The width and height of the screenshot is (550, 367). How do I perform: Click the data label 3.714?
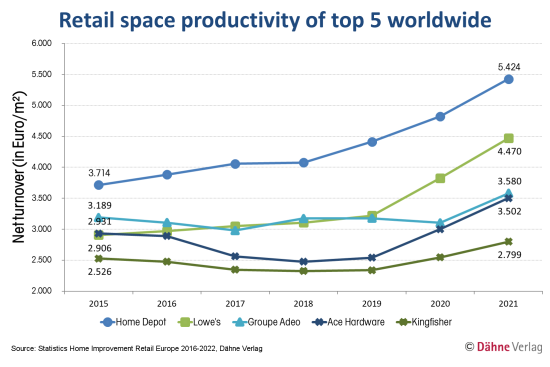[99, 173]
